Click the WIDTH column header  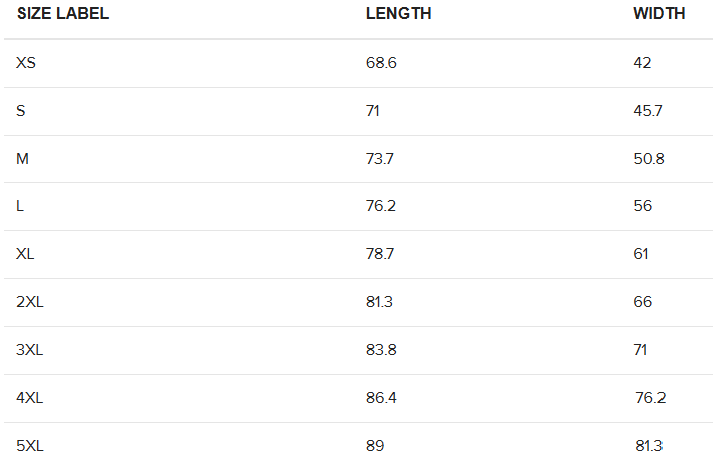[659, 14]
